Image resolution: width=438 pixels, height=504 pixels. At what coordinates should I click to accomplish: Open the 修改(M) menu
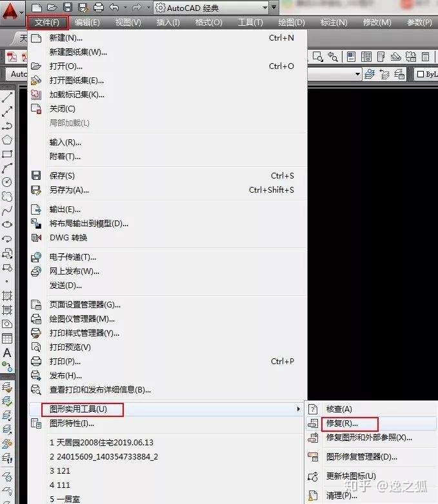point(377,23)
